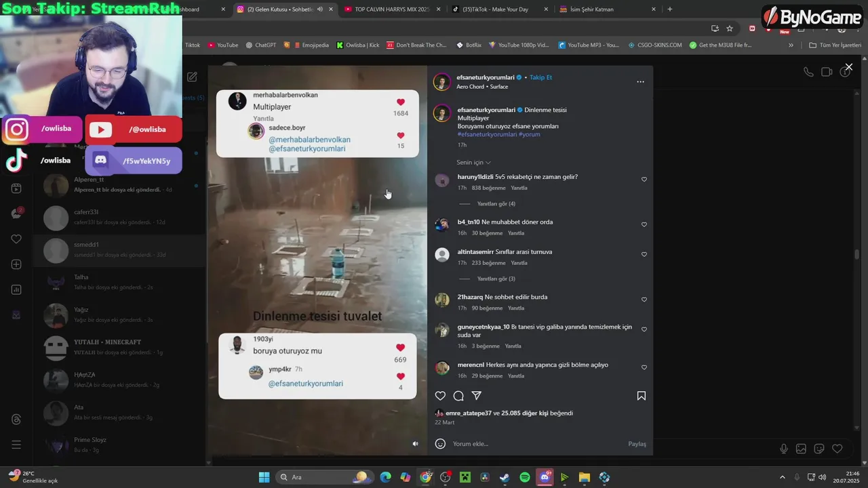The width and height of the screenshot is (868, 488).
Task: Like haruny11dizli's comment
Action: (644, 180)
